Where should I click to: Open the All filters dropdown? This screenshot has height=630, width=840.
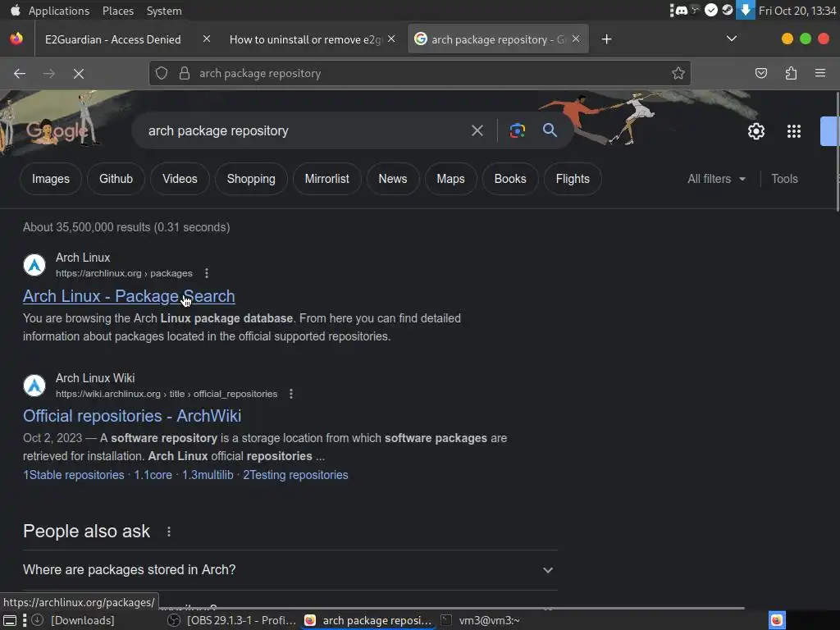coord(716,179)
